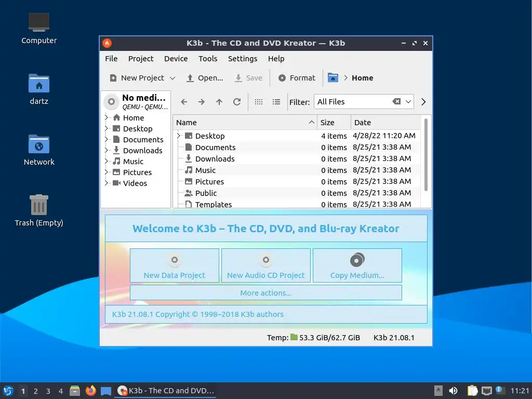Viewport: 532px width, 399px height.
Task: Expand Pictures in the sidebar tree
Action: click(x=106, y=172)
